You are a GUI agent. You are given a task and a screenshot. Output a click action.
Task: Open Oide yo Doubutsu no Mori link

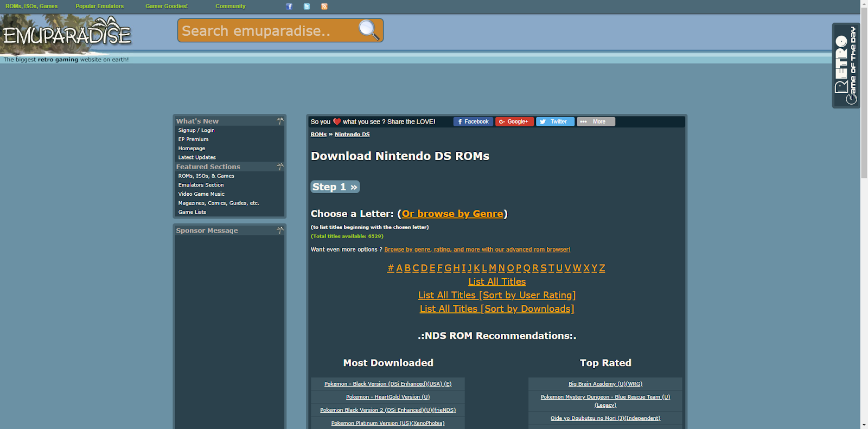pyautogui.click(x=605, y=418)
